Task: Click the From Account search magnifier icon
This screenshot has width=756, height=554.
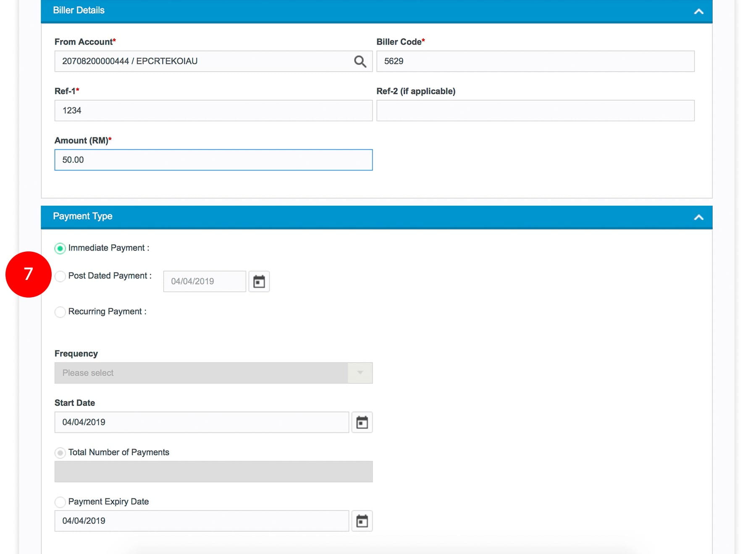Action: 360,62
